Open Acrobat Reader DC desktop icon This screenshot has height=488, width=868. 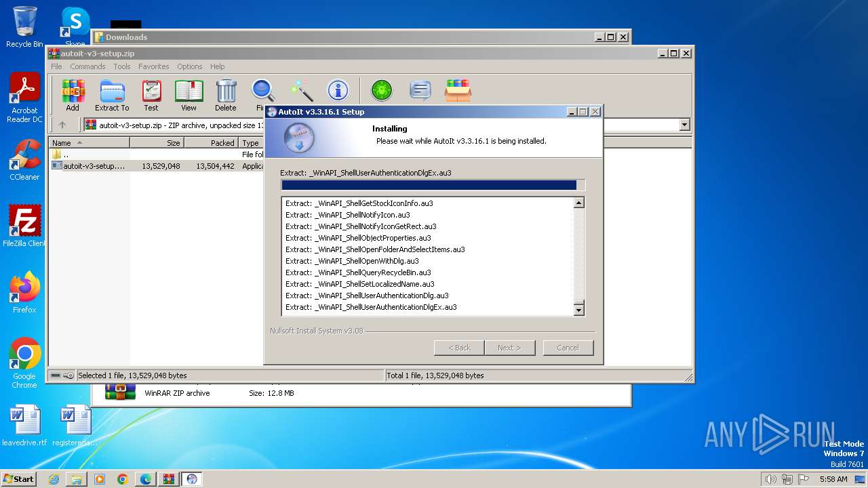point(24,98)
